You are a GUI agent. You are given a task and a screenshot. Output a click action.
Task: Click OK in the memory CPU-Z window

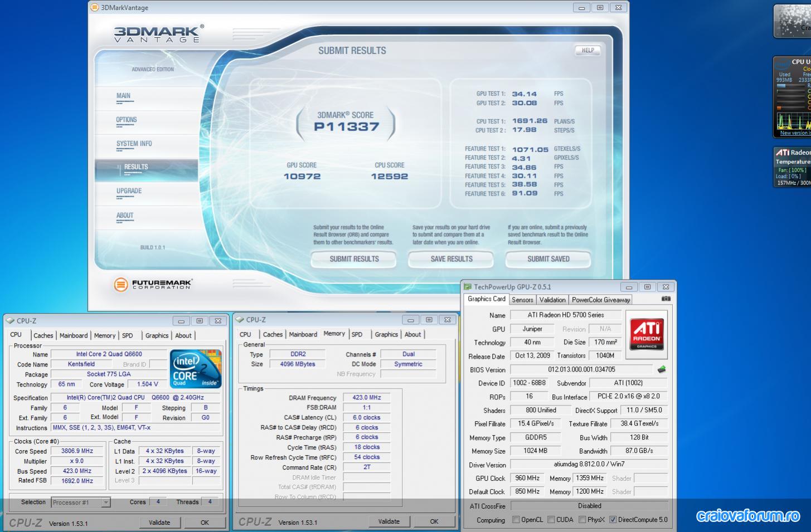(x=434, y=521)
